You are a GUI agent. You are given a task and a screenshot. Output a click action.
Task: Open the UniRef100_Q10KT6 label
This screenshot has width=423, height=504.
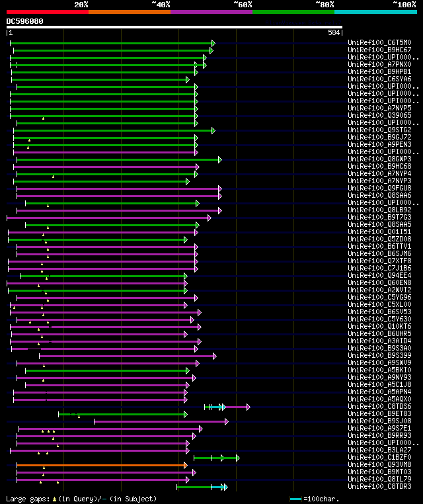(x=379, y=326)
